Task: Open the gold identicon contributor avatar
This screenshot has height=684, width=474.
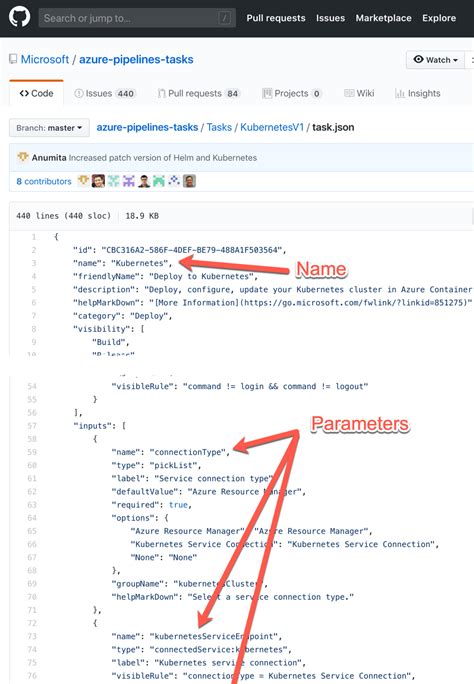Action: (83, 181)
